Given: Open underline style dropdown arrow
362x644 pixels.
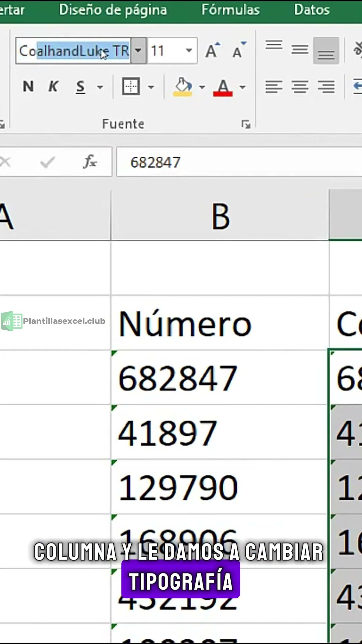Looking at the screenshot, I should (x=100, y=87).
